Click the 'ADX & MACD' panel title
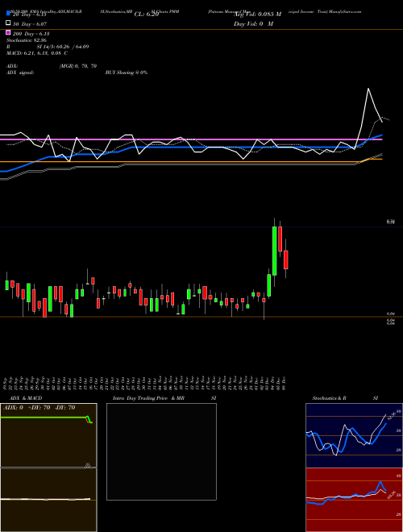403x532 pixels. point(26,398)
